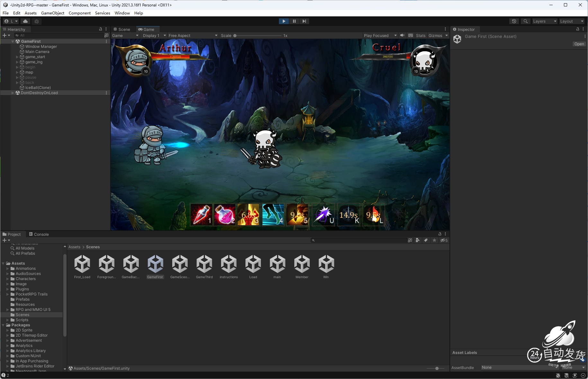Open the cloud services icon
This screenshot has width=588, height=379.
(25, 21)
